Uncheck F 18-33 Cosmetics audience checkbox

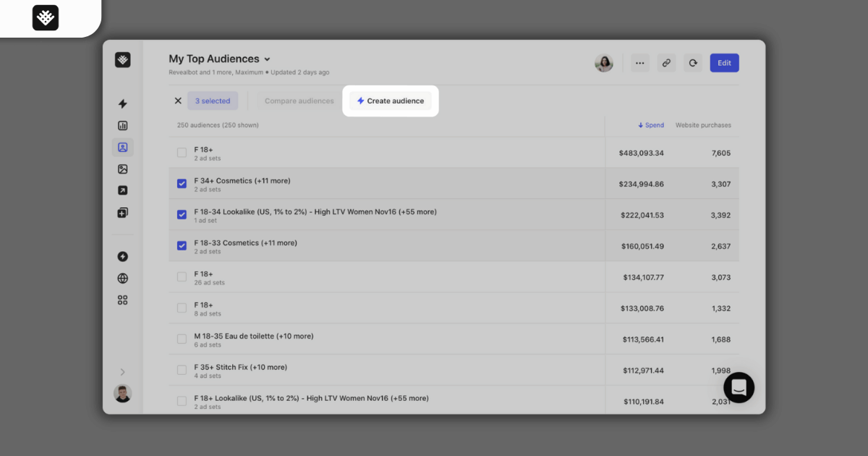click(182, 246)
